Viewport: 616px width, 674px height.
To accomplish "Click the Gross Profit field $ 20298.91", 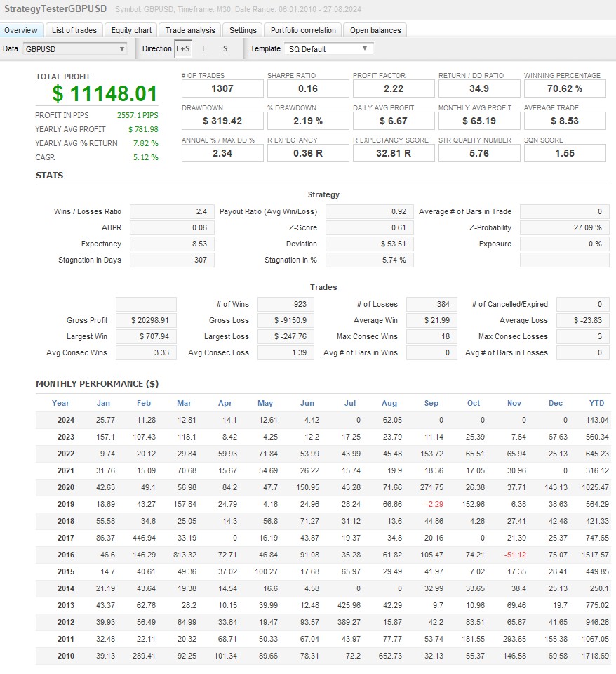I will (x=146, y=321).
